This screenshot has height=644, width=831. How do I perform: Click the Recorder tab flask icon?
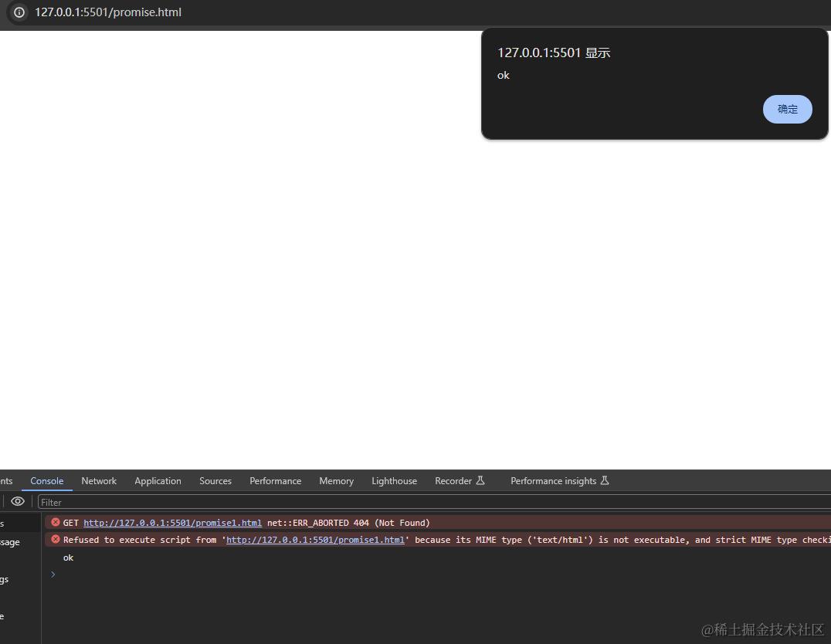tap(480, 480)
